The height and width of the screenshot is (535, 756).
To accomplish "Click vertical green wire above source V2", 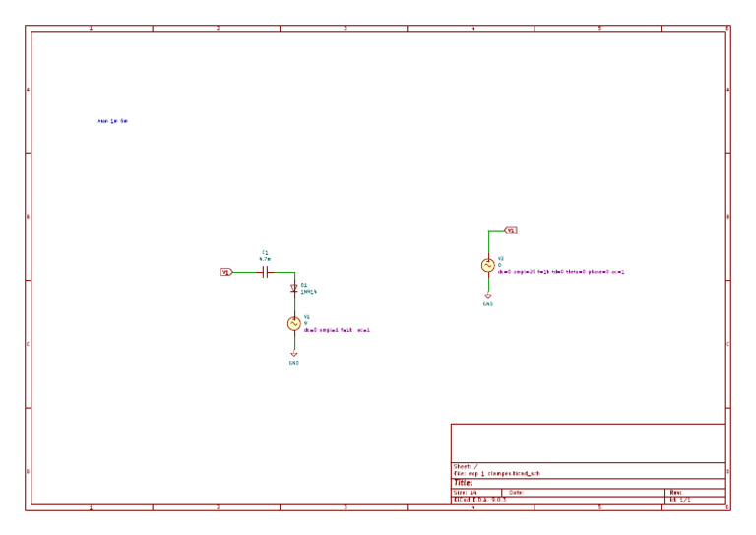I will (488, 243).
